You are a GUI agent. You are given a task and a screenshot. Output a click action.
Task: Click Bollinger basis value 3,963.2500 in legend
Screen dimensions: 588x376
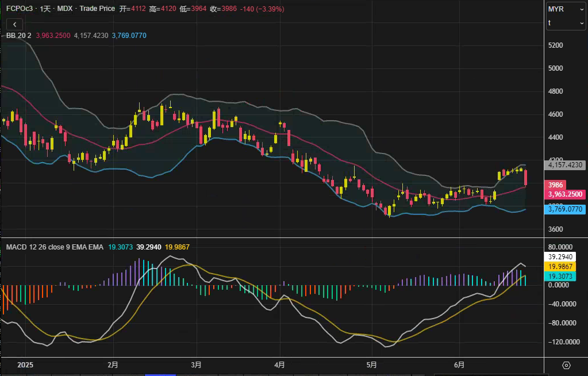[53, 36]
